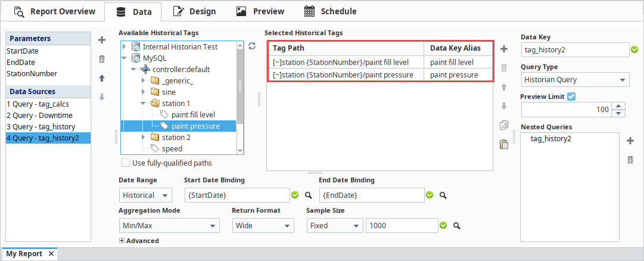
Task: Click the copy icon beside Selected Historical Tags
Action: pos(503,125)
